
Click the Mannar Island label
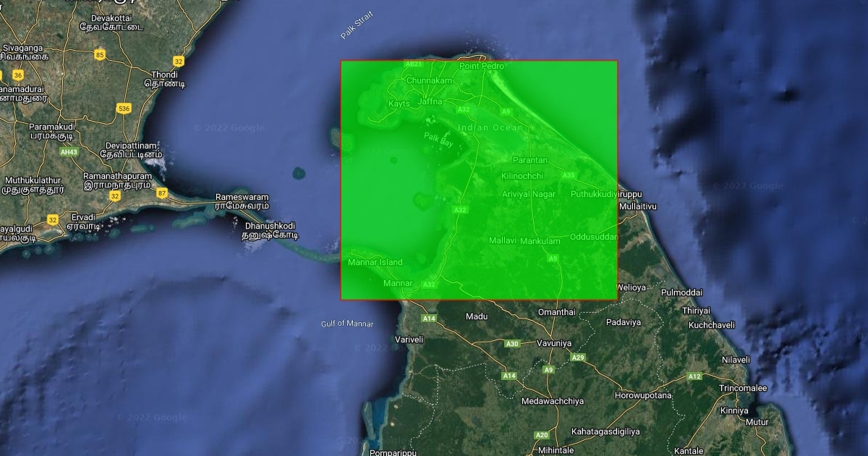coord(375,262)
